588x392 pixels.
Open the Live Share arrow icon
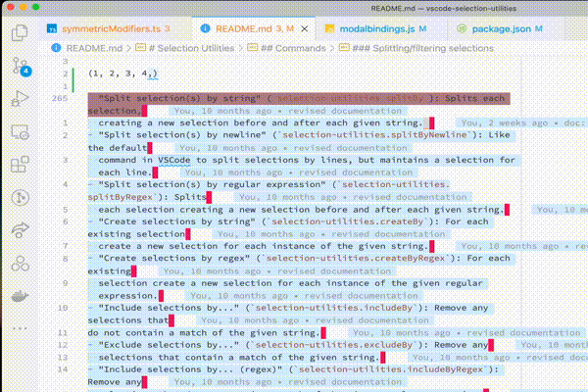pyautogui.click(x=20, y=230)
